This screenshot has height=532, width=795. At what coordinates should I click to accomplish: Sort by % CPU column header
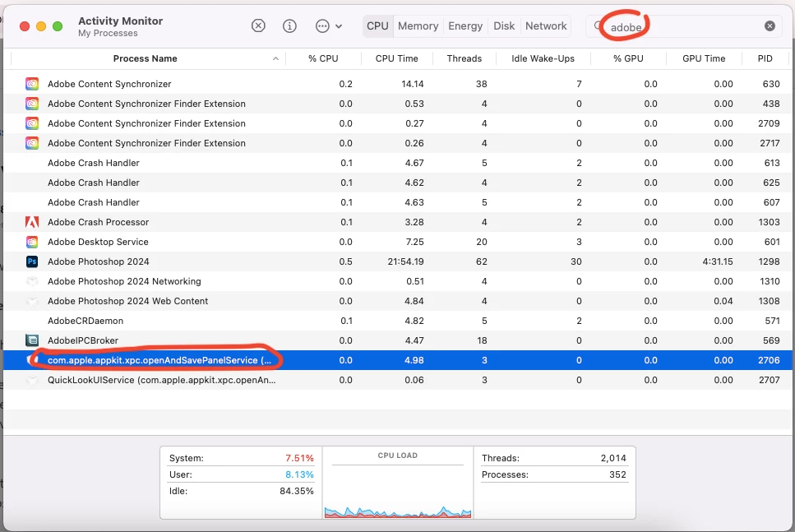323,58
